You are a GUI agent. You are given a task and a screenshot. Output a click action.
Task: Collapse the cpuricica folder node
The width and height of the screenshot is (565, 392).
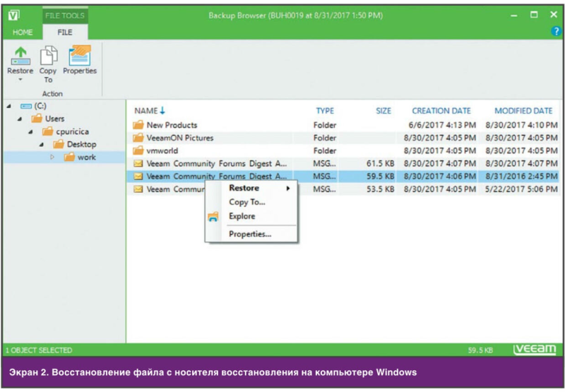pos(30,132)
